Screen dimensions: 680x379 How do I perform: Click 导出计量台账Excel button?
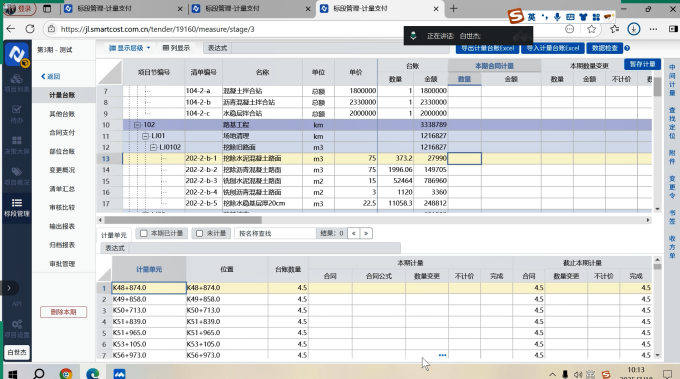(487, 48)
